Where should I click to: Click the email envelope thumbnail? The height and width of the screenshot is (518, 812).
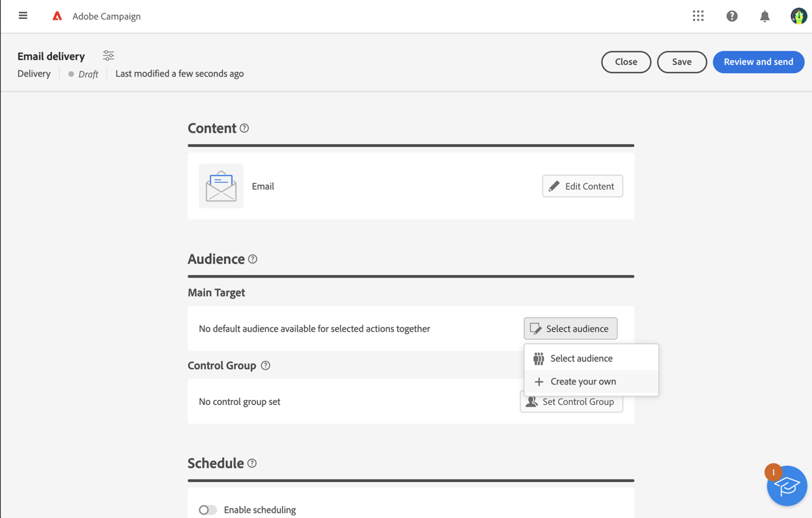tap(221, 186)
